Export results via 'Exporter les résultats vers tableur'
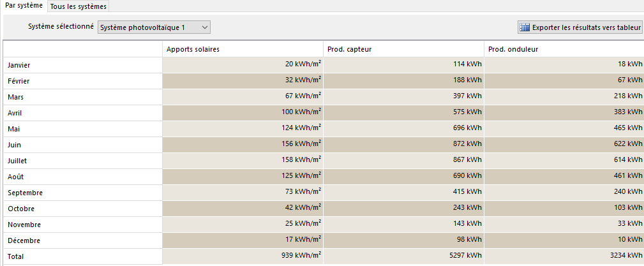The image size is (644, 266). click(580, 27)
